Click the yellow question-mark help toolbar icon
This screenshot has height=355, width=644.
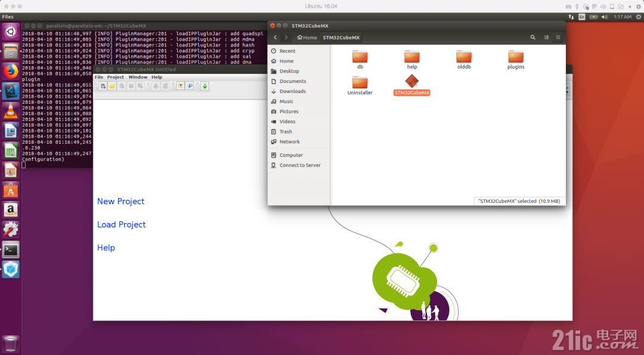coord(180,86)
